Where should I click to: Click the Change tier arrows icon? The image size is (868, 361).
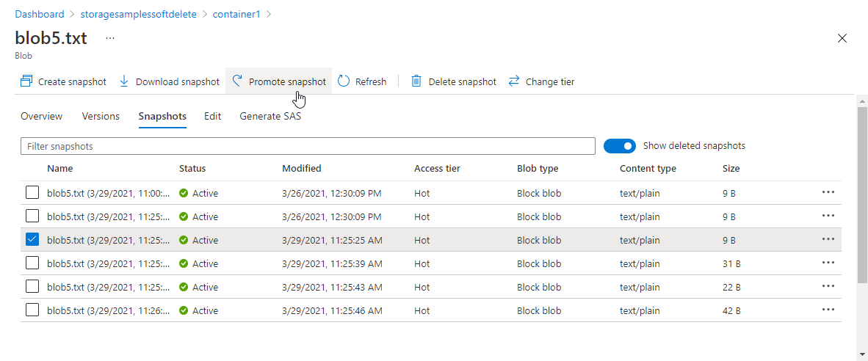(x=514, y=81)
